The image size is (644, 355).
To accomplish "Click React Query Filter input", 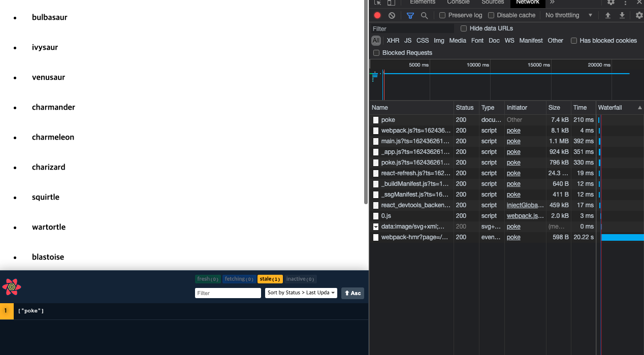I will pos(228,293).
